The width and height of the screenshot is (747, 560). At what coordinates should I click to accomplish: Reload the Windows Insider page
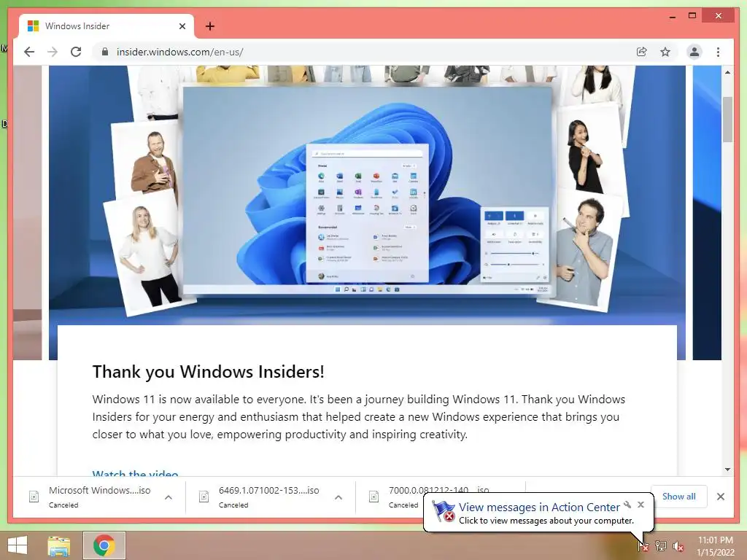point(76,52)
